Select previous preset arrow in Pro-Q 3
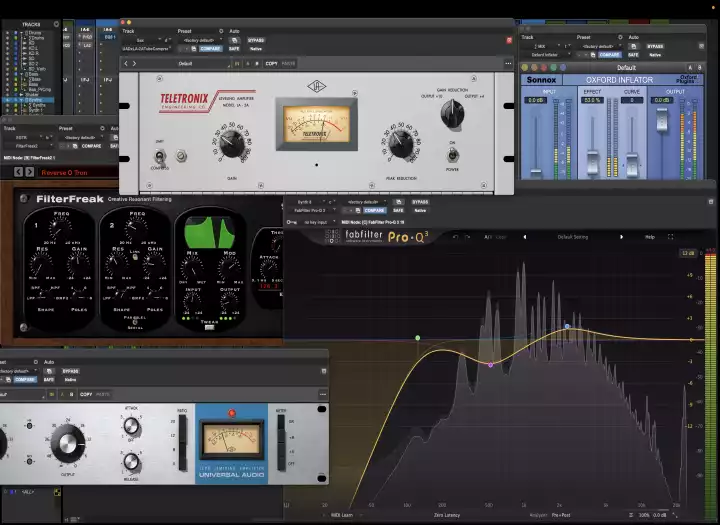Viewport: 720px width, 525px height. coord(525,237)
